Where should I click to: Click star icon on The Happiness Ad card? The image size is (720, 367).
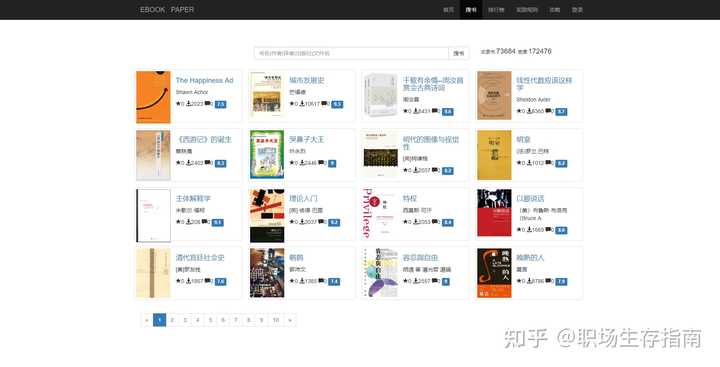coord(178,104)
